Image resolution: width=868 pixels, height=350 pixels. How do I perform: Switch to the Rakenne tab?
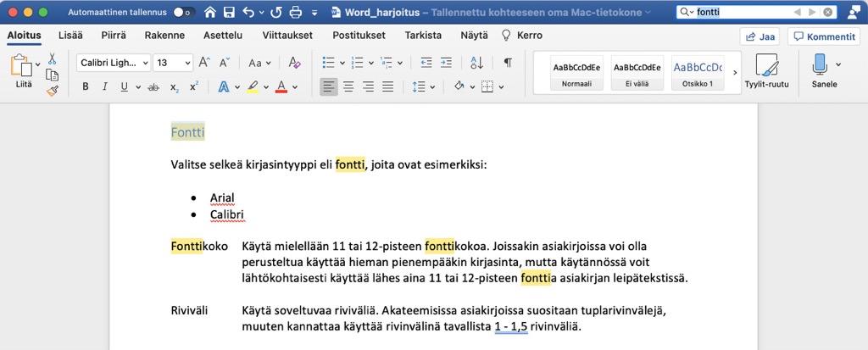(164, 36)
